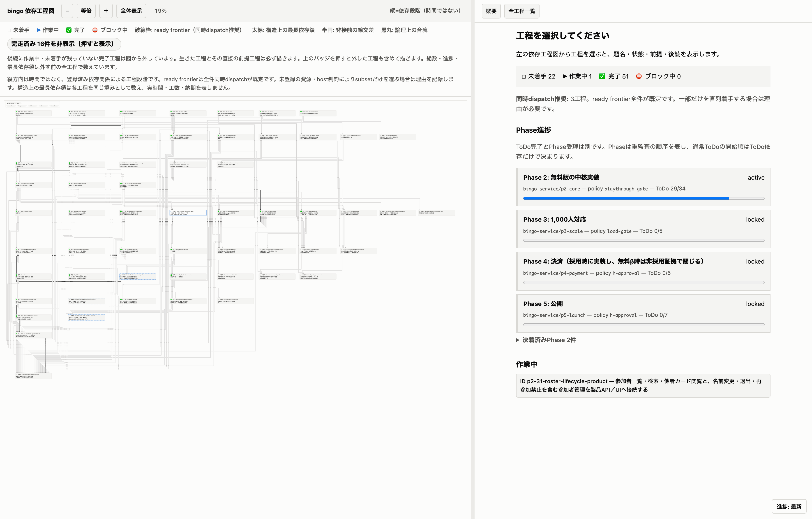Click the ▶ 作業中 1 triangle icon
Image resolution: width=812 pixels, height=519 pixels.
(565, 76)
